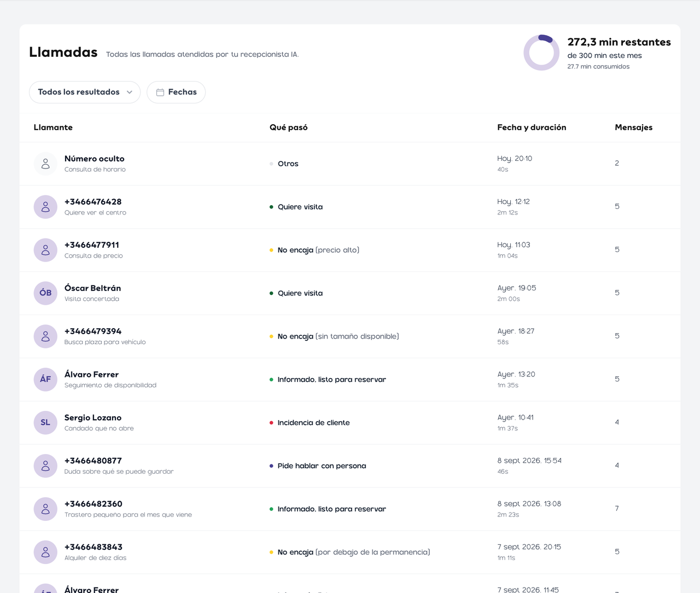Open Óscar Beltrán's call entry

350,293
